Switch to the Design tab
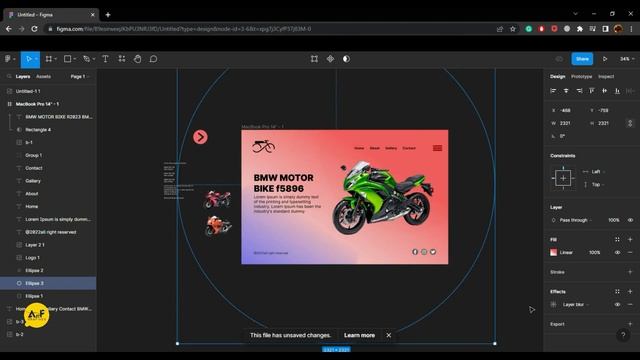 [x=558, y=76]
